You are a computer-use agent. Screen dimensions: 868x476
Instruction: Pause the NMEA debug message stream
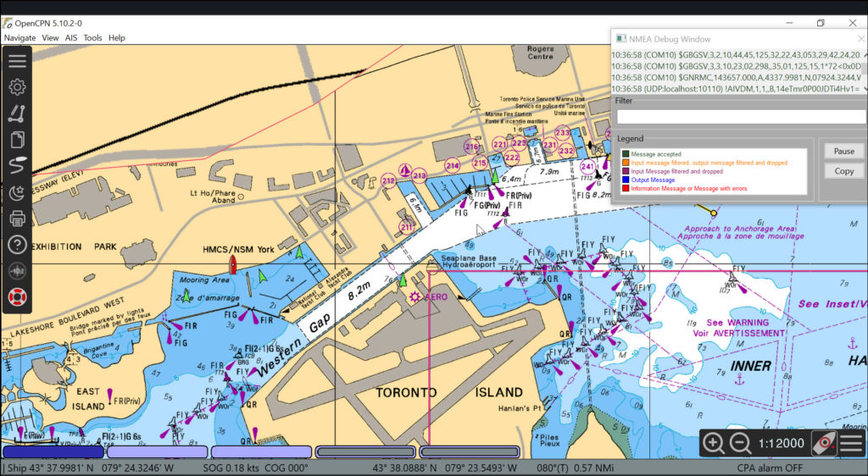pyautogui.click(x=843, y=151)
